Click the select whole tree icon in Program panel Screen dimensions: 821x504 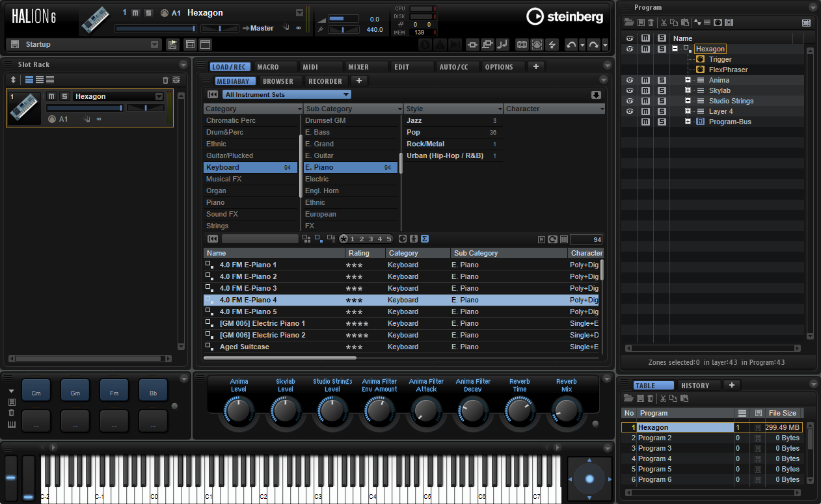pyautogui.click(x=807, y=23)
